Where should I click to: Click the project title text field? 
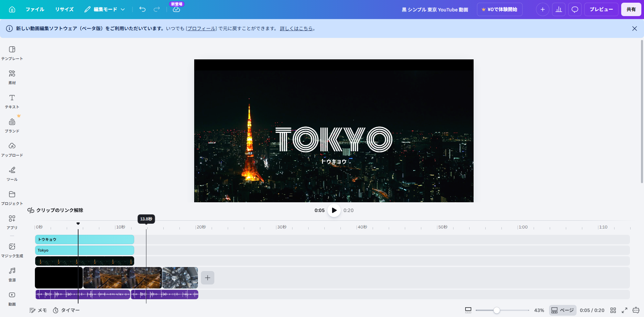[435, 10]
